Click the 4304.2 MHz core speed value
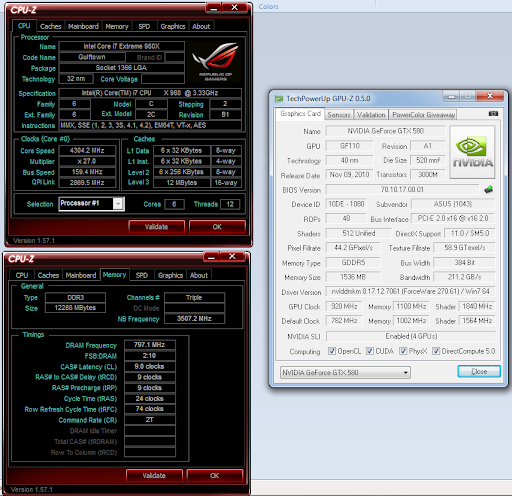The height and width of the screenshot is (496, 512). point(87,150)
